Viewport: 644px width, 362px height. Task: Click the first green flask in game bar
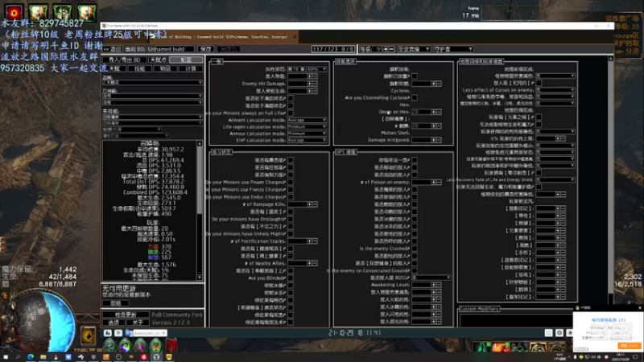coord(109,346)
